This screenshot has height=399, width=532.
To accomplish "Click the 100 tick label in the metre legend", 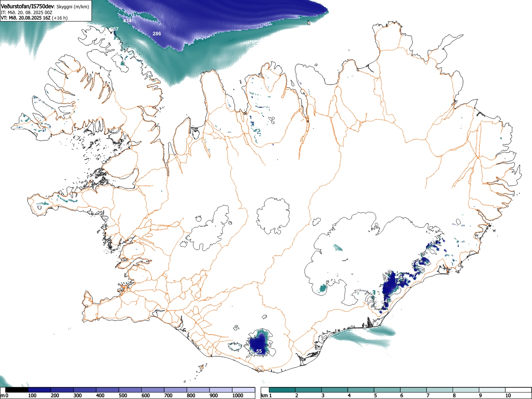I will coord(32,396).
